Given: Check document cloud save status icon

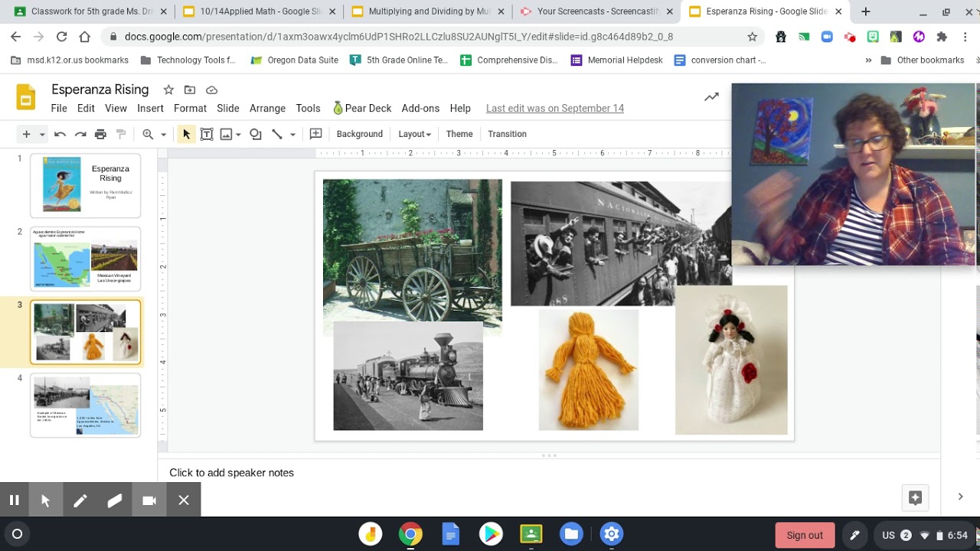Looking at the screenshot, I should click(212, 90).
